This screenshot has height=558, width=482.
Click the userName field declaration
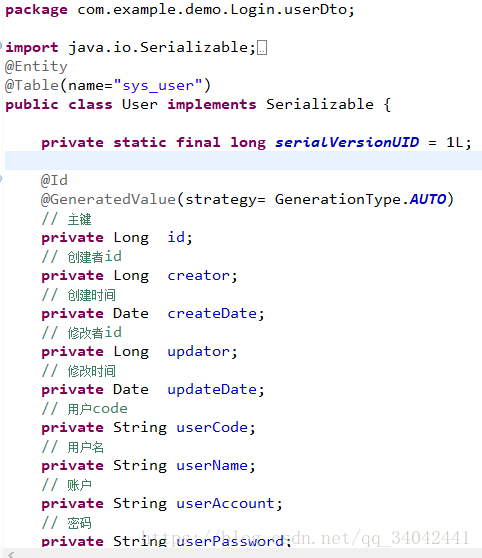(149, 465)
